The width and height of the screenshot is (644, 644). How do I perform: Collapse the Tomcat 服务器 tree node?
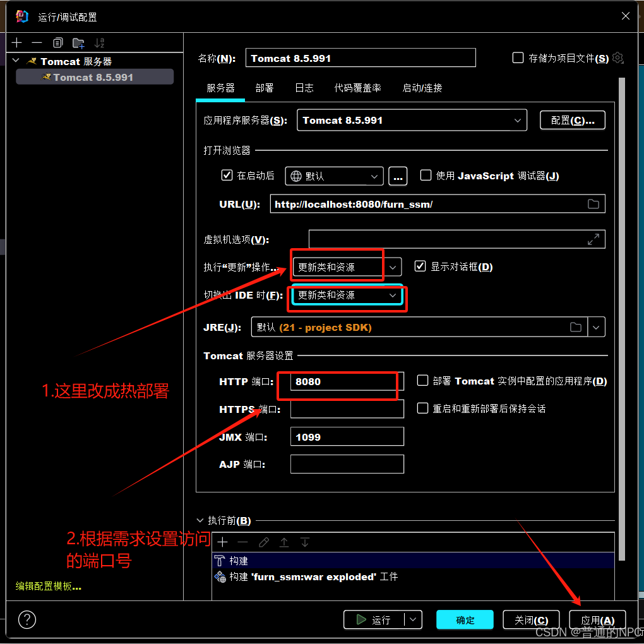coord(16,61)
